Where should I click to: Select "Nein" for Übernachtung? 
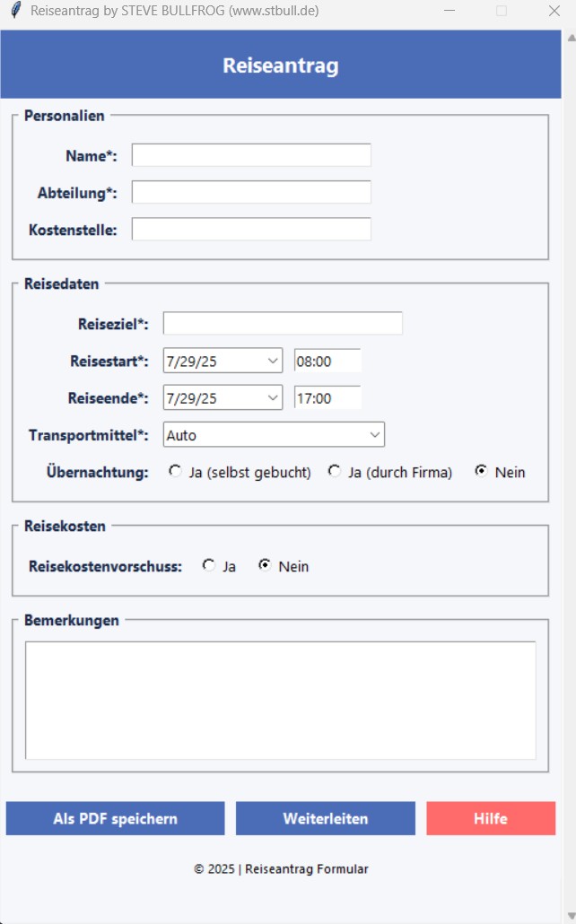pyautogui.click(x=482, y=471)
